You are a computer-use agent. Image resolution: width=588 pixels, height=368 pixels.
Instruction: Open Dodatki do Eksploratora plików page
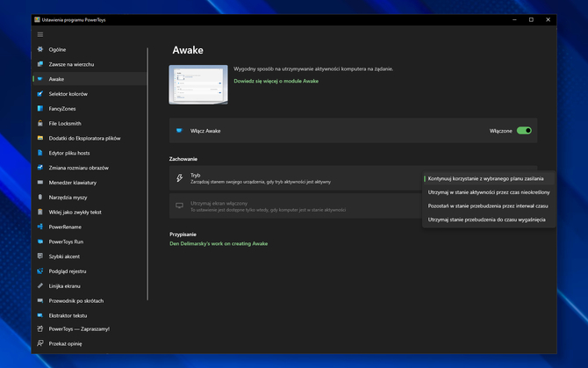click(x=90, y=138)
